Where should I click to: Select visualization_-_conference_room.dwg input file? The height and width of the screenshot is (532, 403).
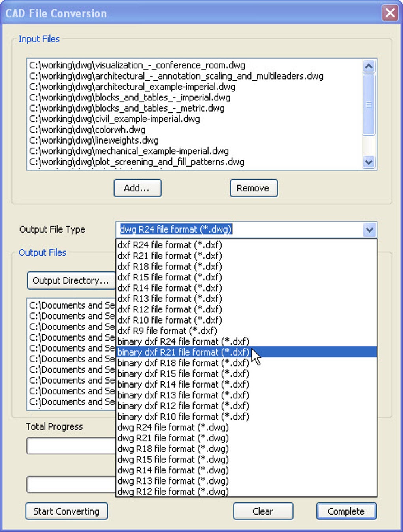coord(195,65)
